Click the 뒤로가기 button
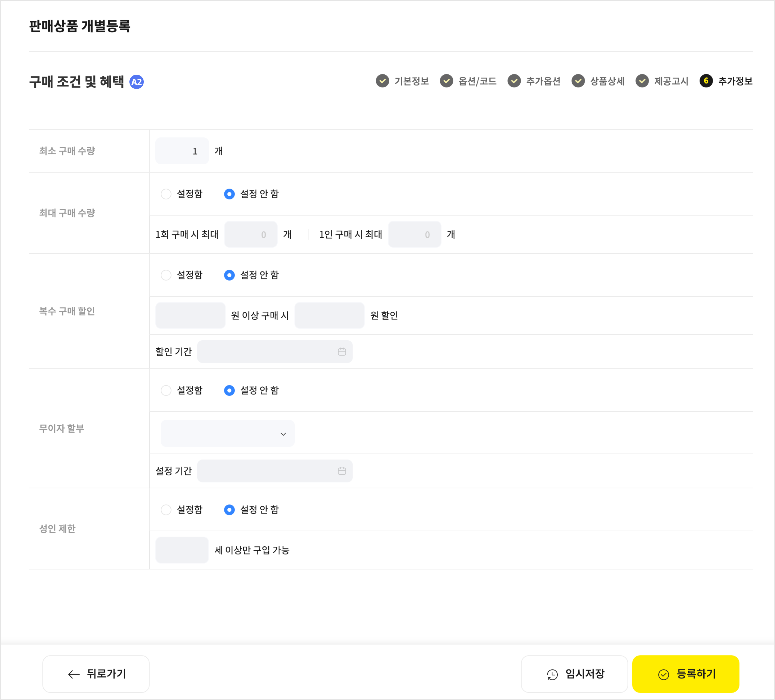This screenshot has height=700, width=775. tap(96, 674)
